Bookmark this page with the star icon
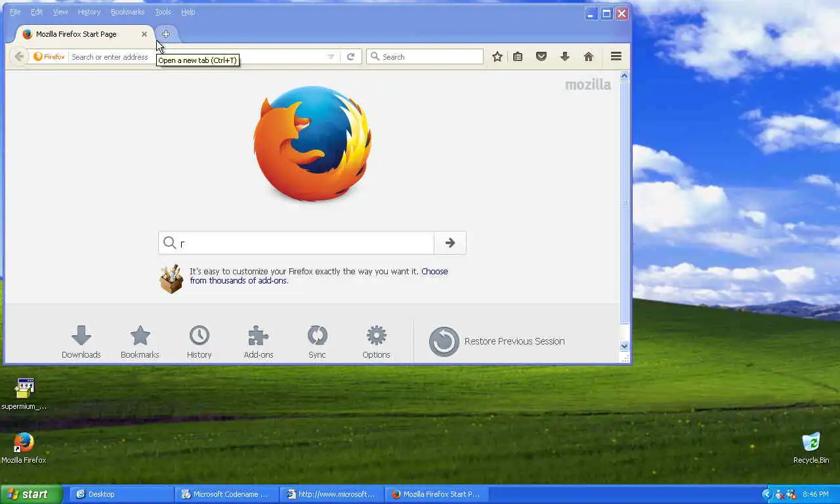Viewport: 840px width, 504px height. pyautogui.click(x=497, y=56)
